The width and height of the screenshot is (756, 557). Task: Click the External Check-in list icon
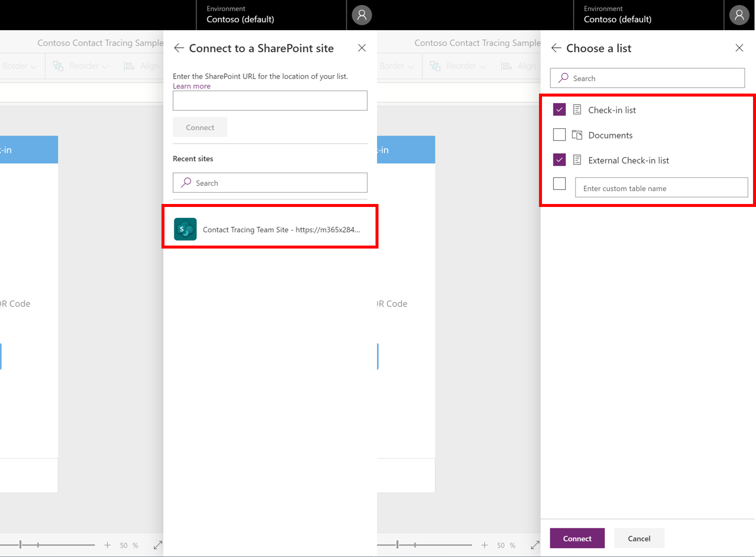(x=577, y=160)
